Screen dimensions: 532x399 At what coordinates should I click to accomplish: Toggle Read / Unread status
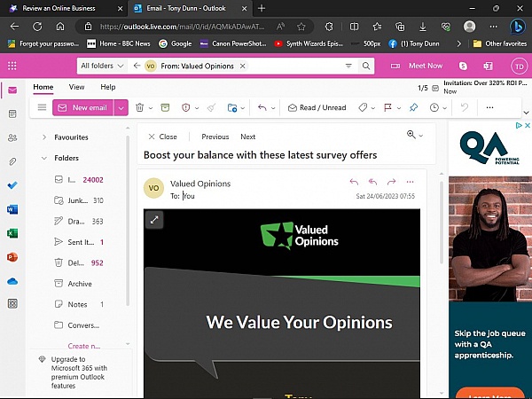(315, 107)
